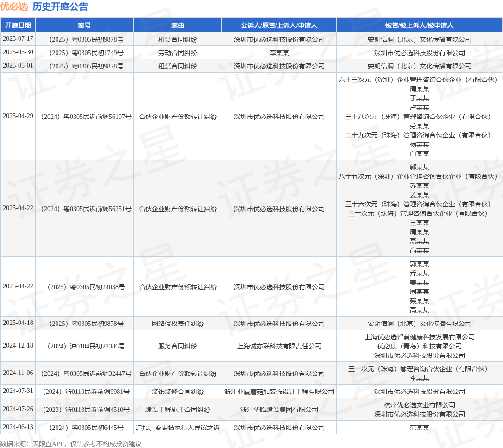Select date cell 2025-07-17
Viewport: 503px width, 448px height.
pos(18,39)
